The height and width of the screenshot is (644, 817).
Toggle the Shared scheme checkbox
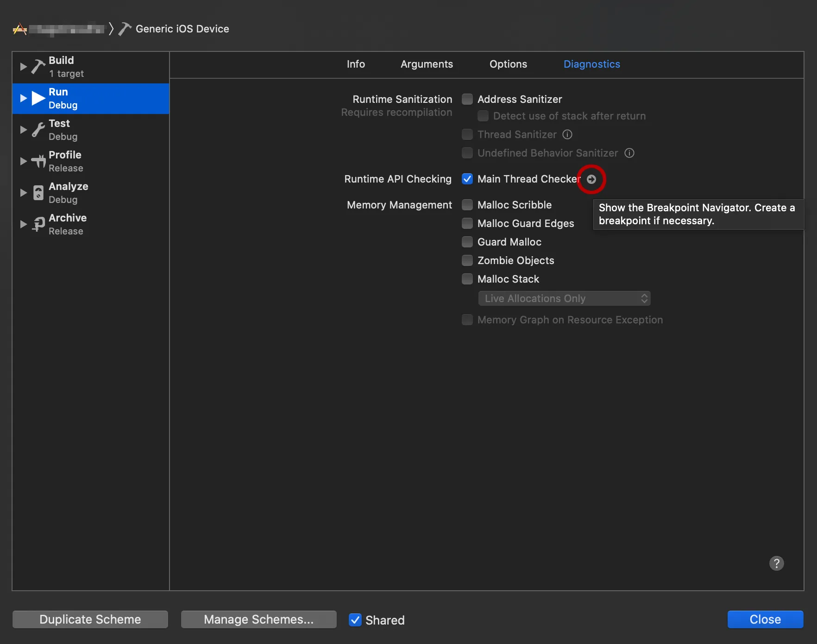(355, 620)
